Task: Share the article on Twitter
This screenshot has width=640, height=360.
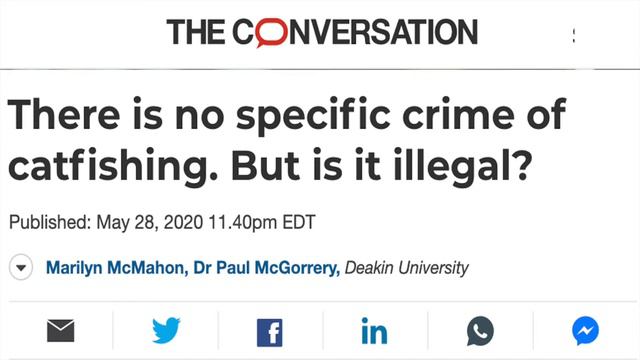Action: (x=166, y=330)
